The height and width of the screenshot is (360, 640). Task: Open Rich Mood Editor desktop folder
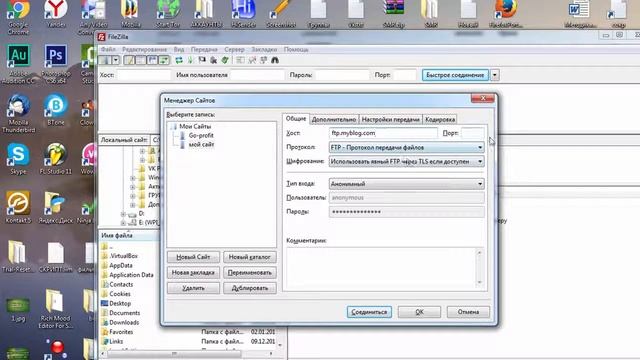pos(56,309)
